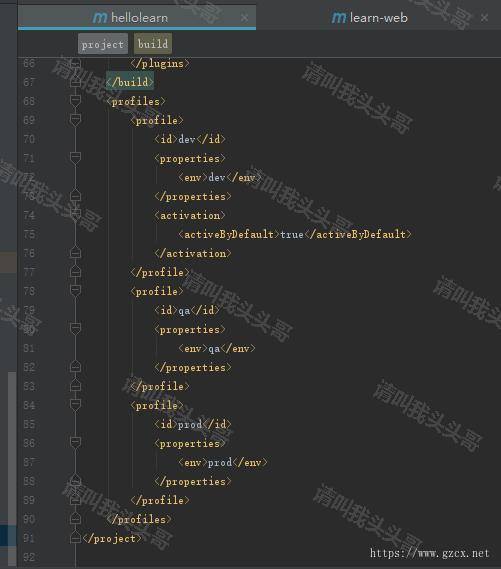Toggle fold marker on line 66

pos(75,64)
